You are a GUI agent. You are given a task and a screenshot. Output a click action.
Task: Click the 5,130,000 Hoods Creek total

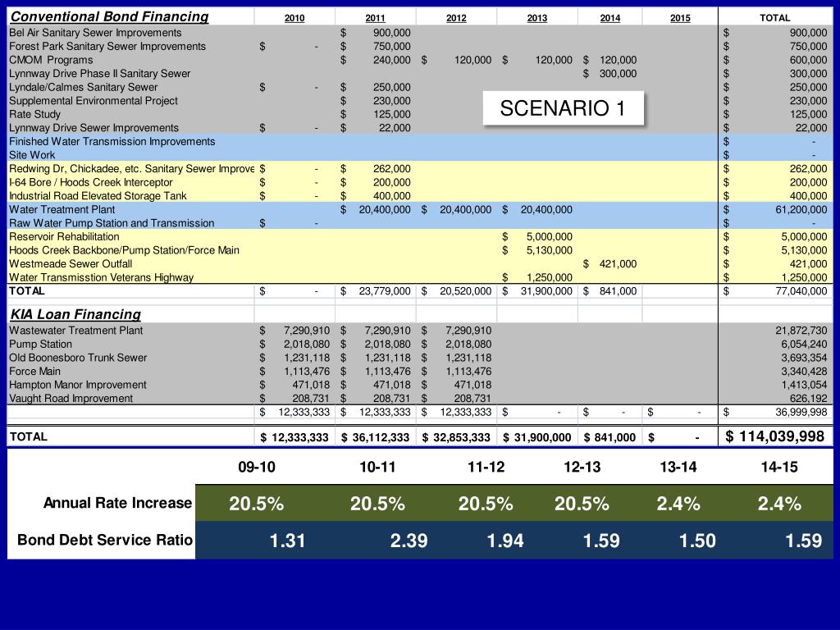coord(804,250)
